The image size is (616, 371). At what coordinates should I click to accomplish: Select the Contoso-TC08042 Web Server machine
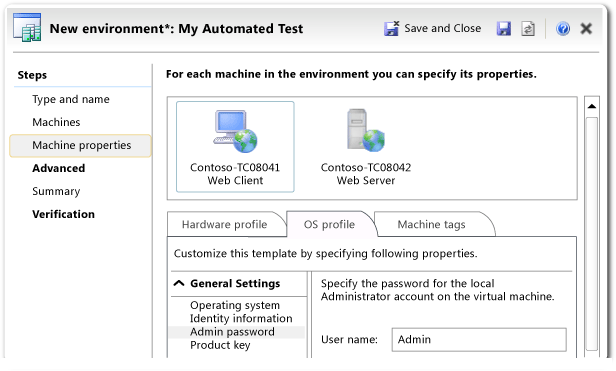(x=366, y=147)
